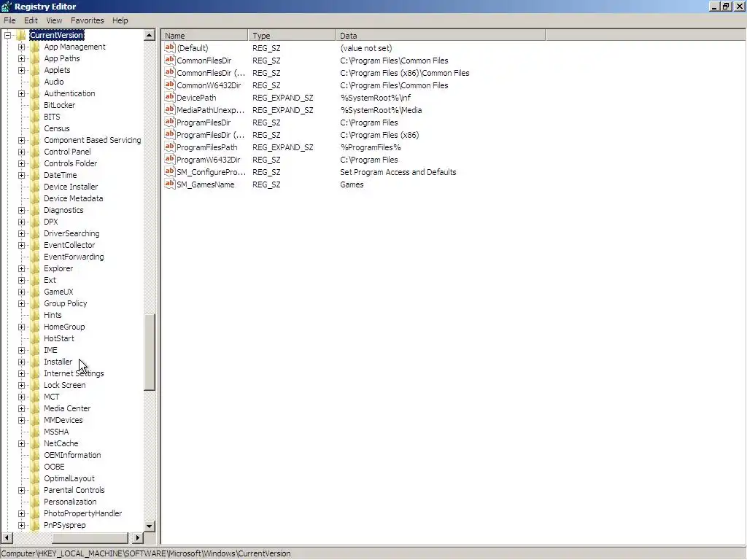This screenshot has height=560, width=747.
Task: Click the ab icon beside ProgramFilesDir
Action: [169, 122]
